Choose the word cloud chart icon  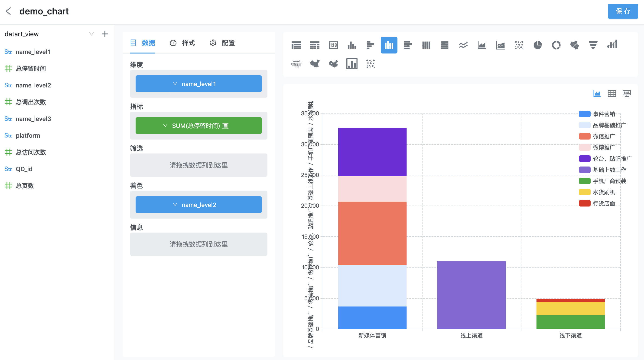[x=296, y=63]
